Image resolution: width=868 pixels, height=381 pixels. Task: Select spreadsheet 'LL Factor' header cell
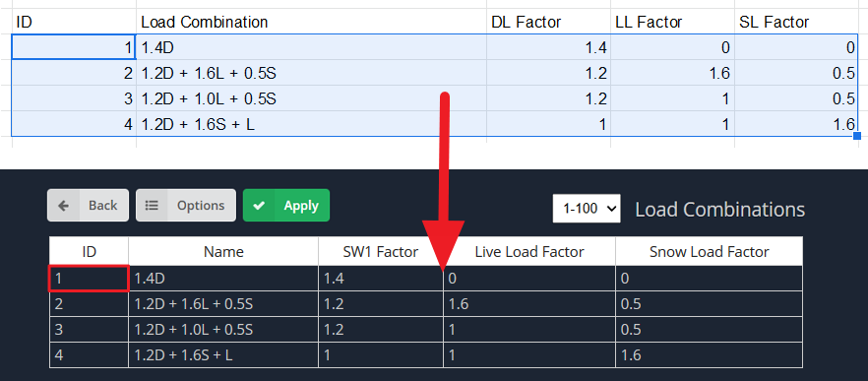[x=672, y=22]
